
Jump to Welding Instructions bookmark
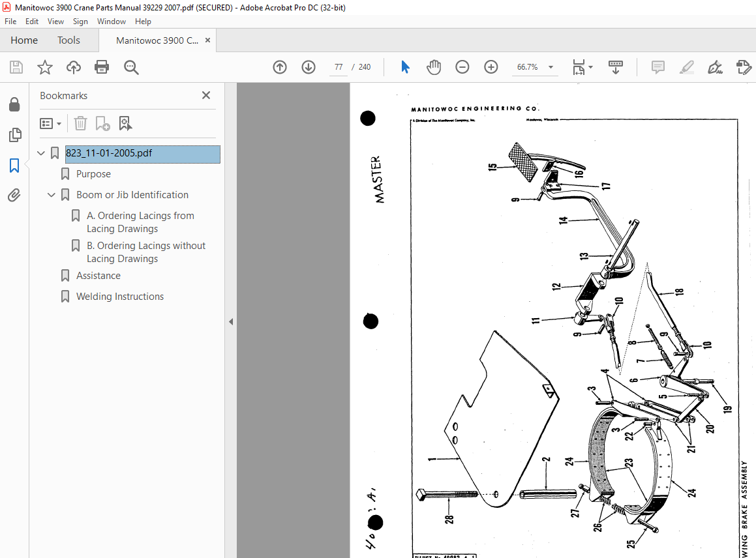[x=120, y=297]
